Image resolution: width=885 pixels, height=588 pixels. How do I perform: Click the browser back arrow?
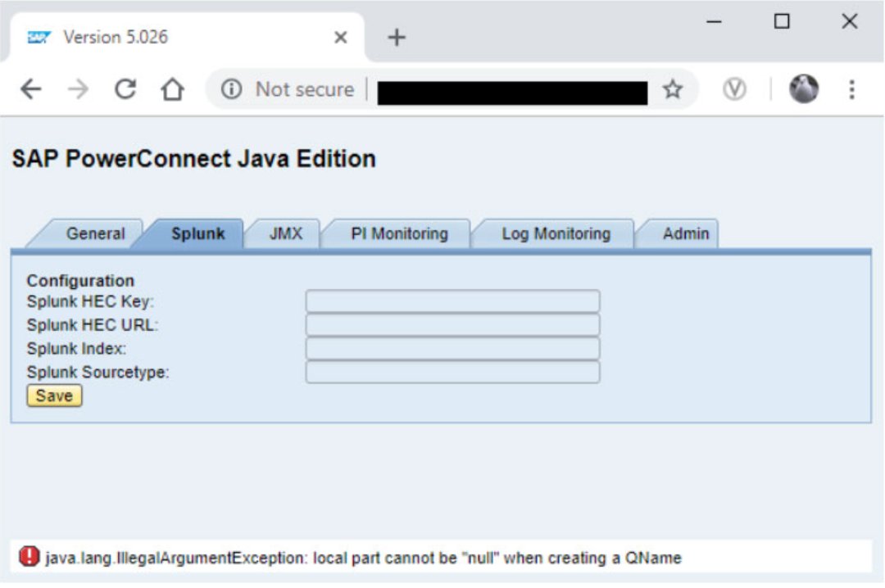pyautogui.click(x=30, y=89)
